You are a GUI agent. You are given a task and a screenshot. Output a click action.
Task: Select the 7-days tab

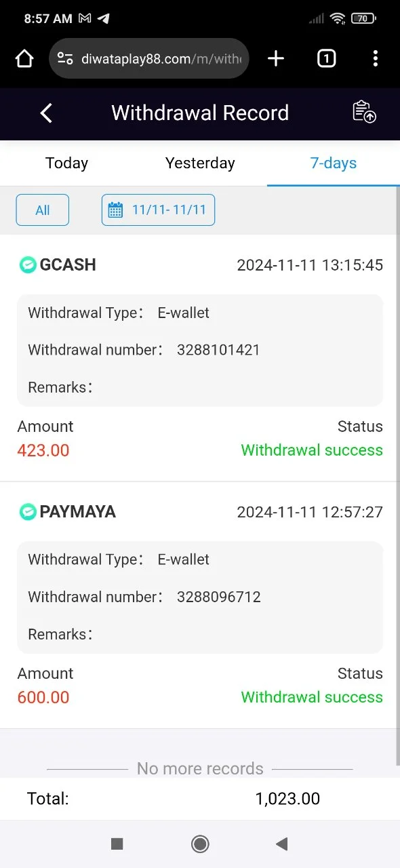(x=334, y=163)
